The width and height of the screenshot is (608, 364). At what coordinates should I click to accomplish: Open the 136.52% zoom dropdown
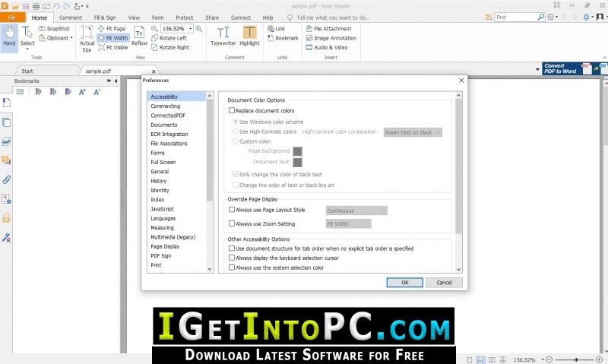click(191, 29)
